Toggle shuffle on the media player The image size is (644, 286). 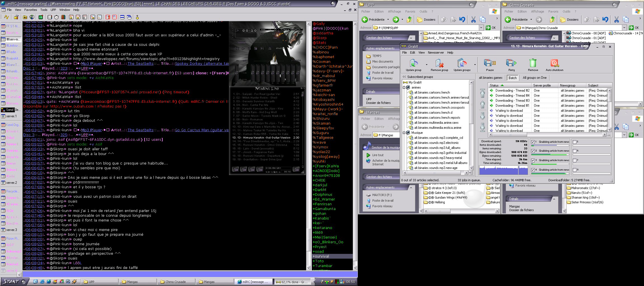click(x=280, y=48)
